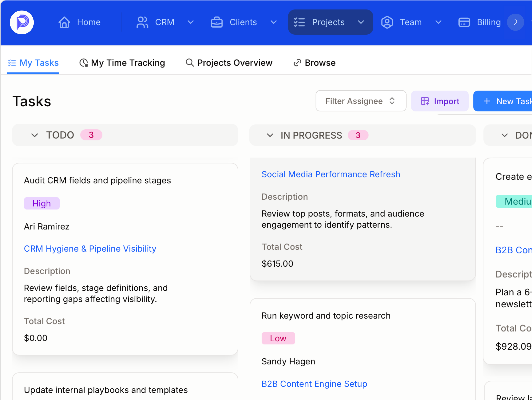Open Social Media Performance Refresh link
Image resolution: width=532 pixels, height=400 pixels.
click(331, 174)
